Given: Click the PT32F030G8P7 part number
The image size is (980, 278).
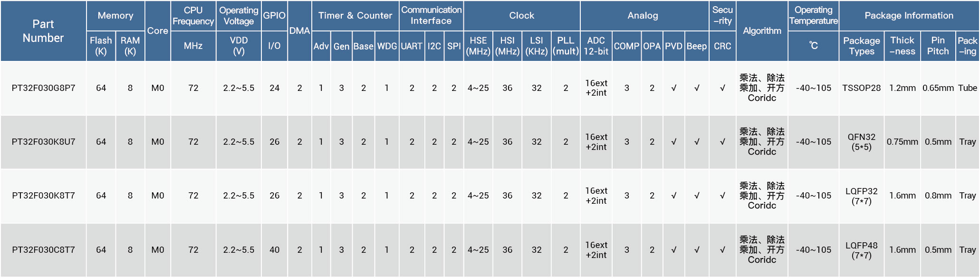Looking at the screenshot, I should coord(43,88).
